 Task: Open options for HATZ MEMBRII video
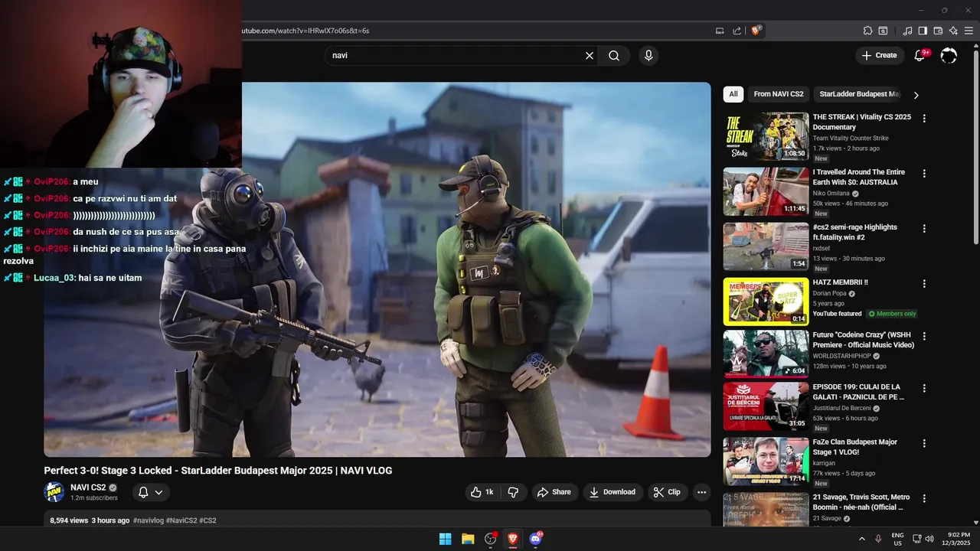[x=924, y=284]
